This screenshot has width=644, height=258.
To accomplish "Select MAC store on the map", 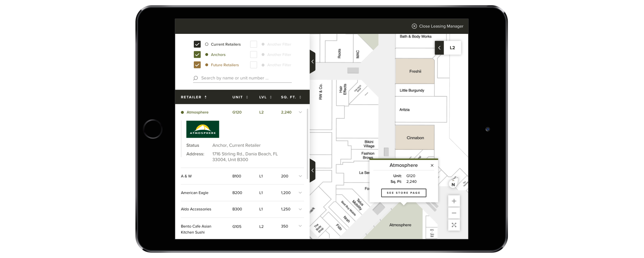I will point(358,54).
